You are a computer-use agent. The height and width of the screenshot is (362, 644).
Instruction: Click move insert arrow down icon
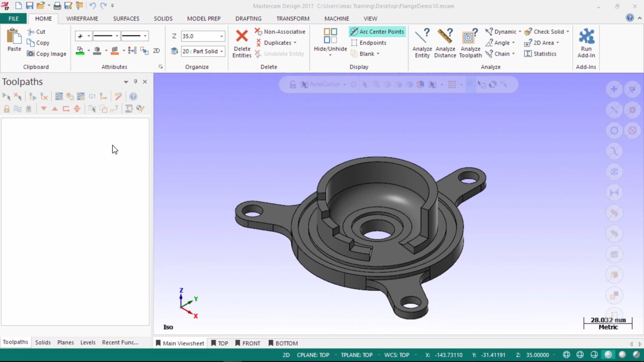pyautogui.click(x=44, y=109)
